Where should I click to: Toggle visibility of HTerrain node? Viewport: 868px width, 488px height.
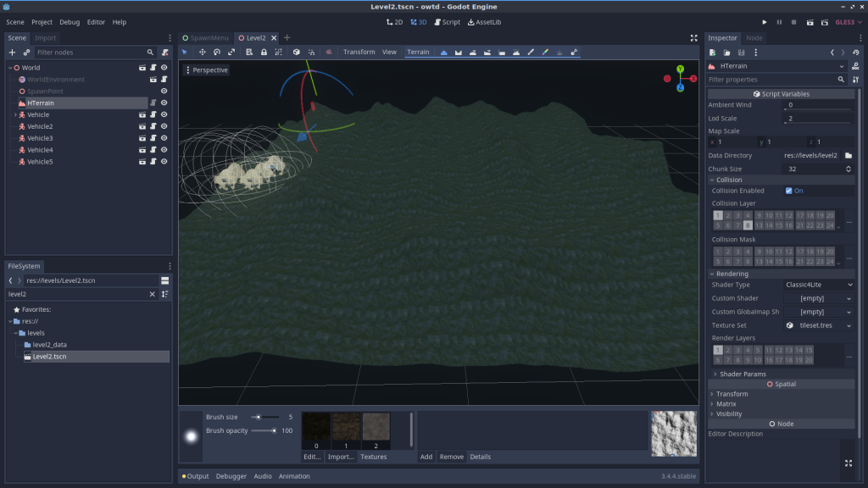tap(164, 103)
